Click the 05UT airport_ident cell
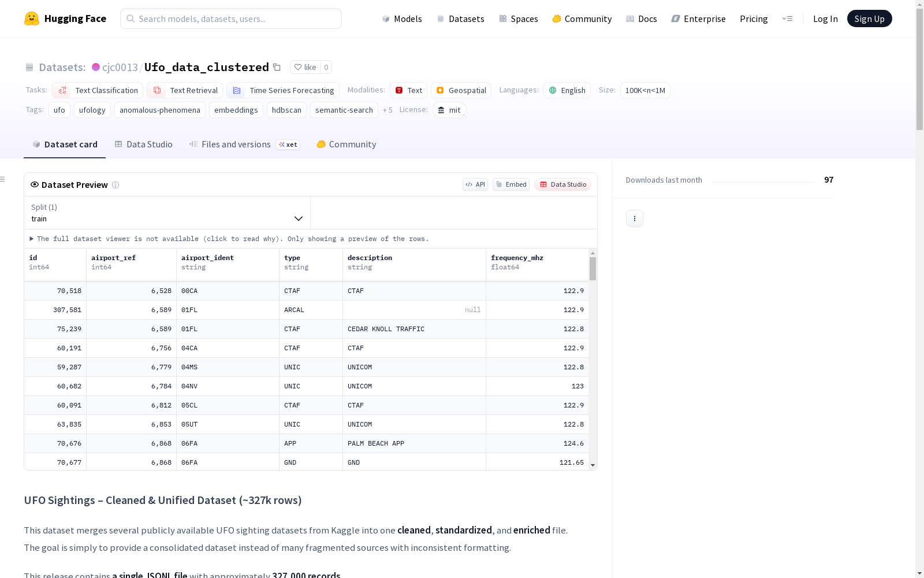Viewport: 924px width, 578px height. point(228,424)
